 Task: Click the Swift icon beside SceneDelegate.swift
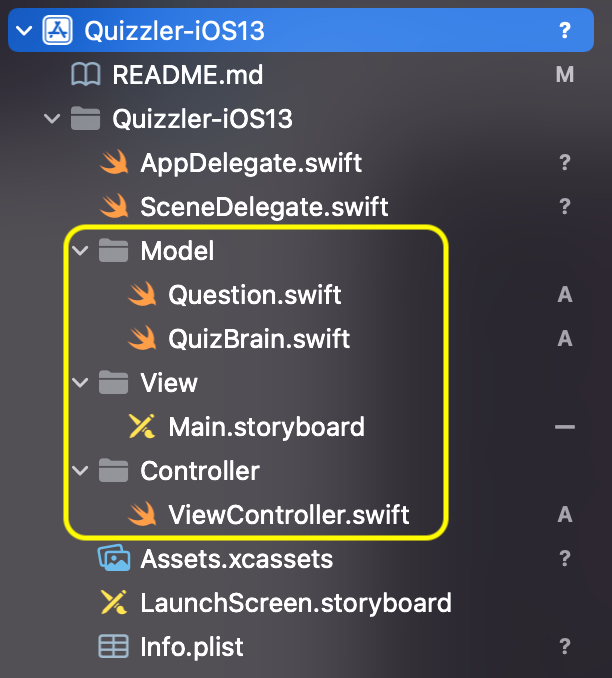tap(116, 207)
